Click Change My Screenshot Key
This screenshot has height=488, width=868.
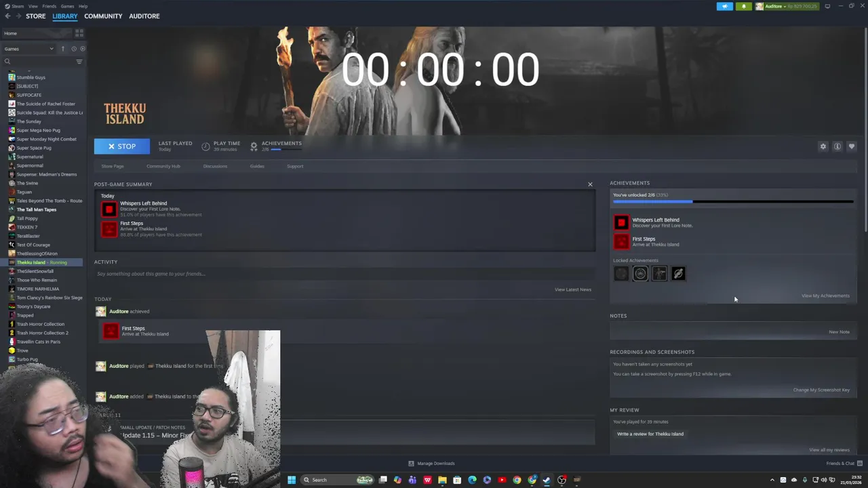tap(821, 390)
